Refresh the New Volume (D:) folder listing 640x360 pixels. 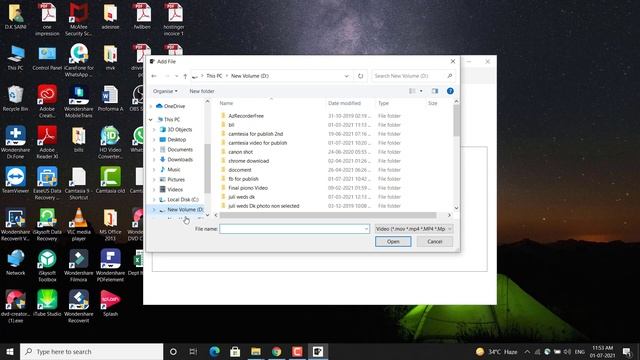(360, 76)
